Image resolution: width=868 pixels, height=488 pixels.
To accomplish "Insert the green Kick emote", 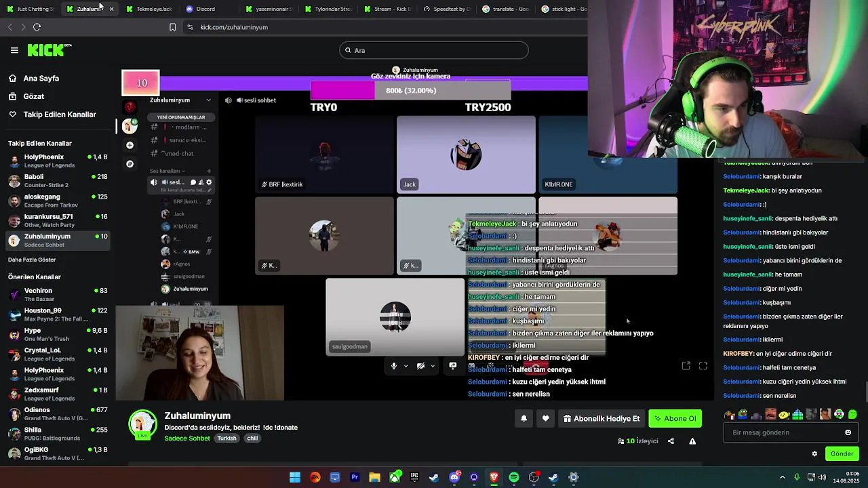I will coord(852,414).
